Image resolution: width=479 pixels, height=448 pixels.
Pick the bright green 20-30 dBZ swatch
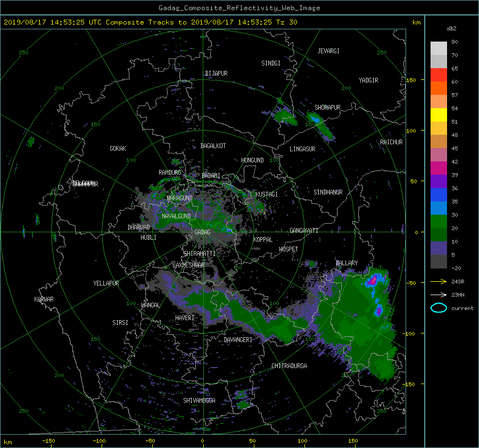439,221
